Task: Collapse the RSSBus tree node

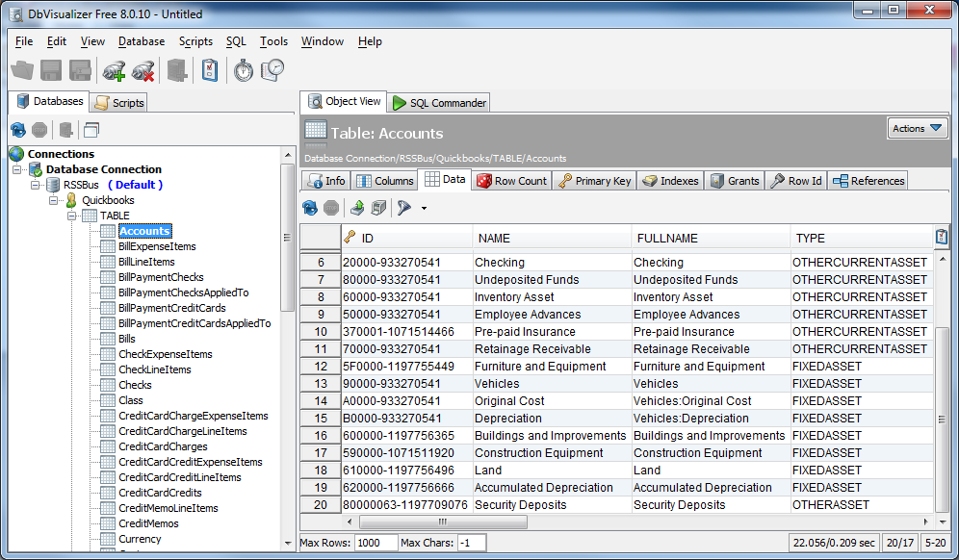Action: tap(36, 185)
